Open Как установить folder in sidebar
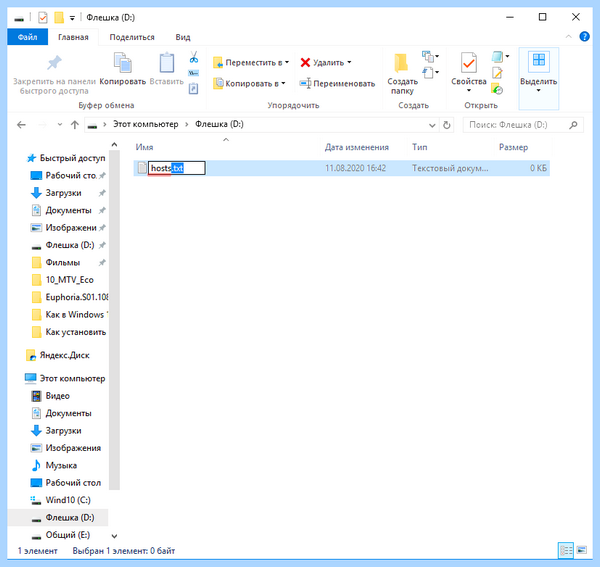 pyautogui.click(x=69, y=332)
